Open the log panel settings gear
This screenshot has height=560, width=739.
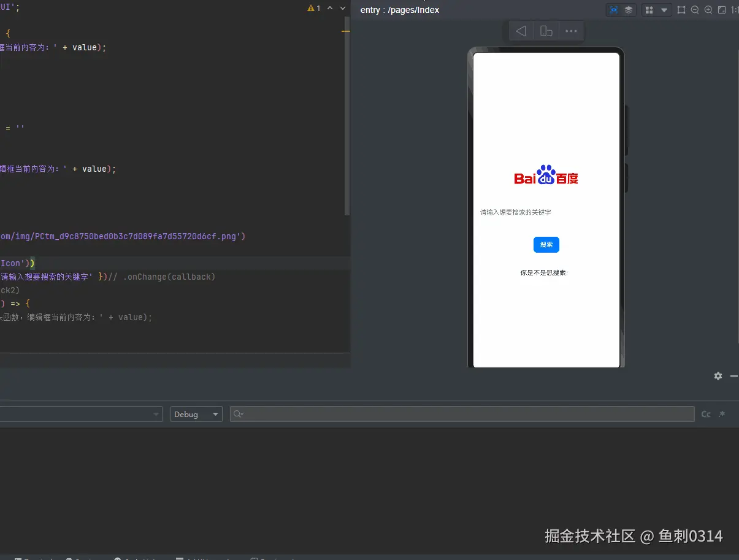click(x=718, y=376)
